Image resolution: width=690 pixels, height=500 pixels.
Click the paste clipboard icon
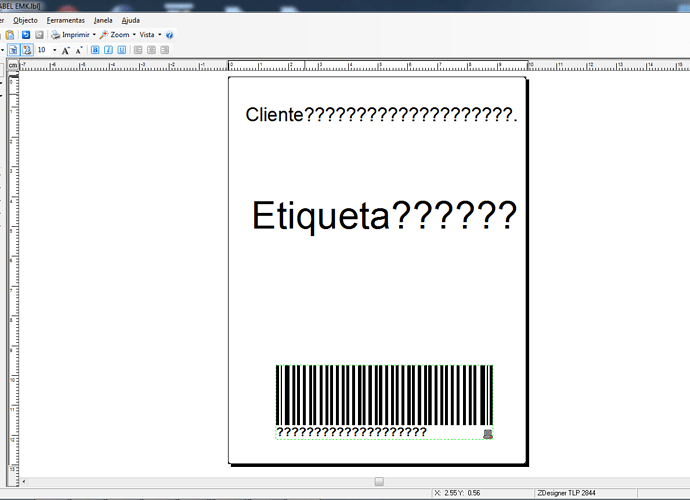point(10,35)
